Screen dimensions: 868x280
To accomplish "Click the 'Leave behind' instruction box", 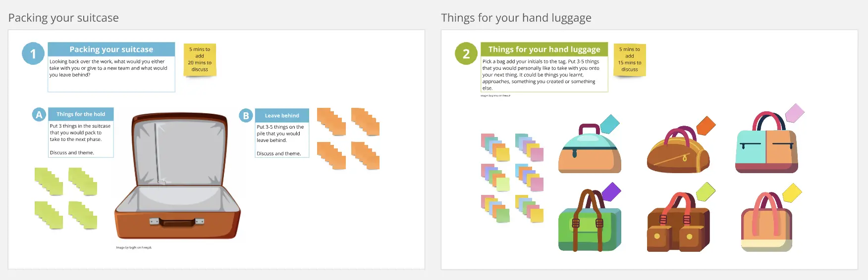I will tap(282, 134).
